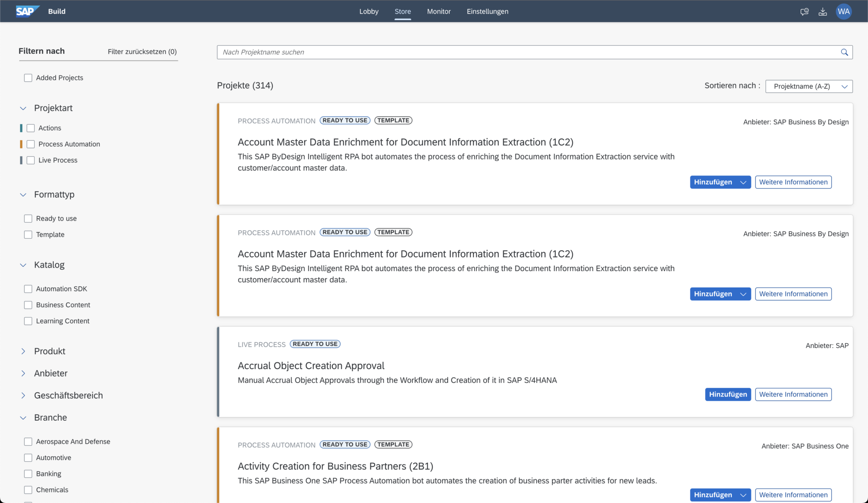868x503 pixels.
Task: Switch to the Monitor tab
Action: click(x=439, y=11)
